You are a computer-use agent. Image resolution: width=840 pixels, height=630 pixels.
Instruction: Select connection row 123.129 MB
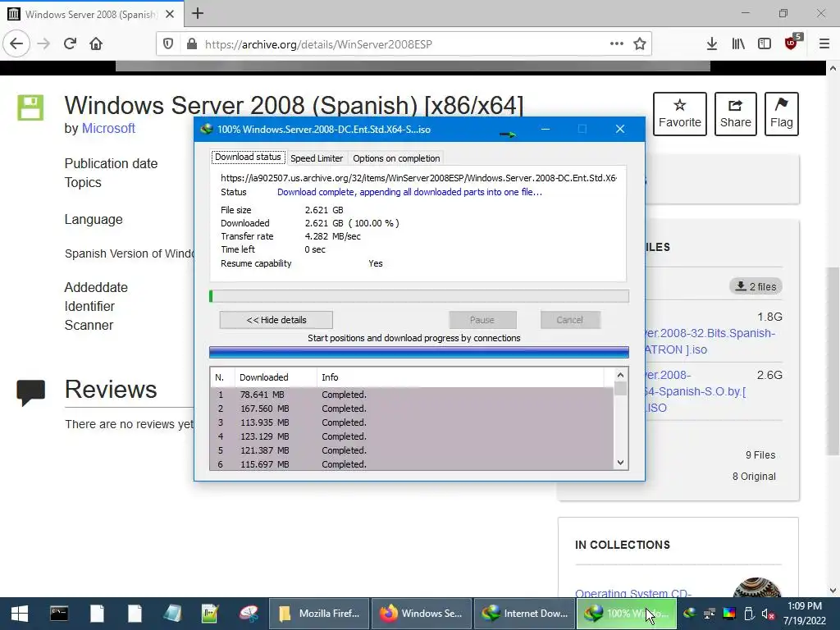[x=412, y=436]
